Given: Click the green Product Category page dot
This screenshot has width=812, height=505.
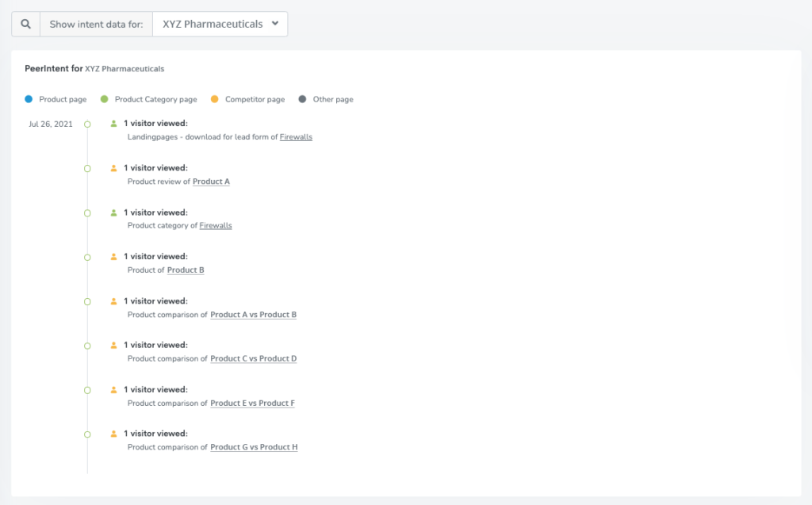Looking at the screenshot, I should [105, 99].
